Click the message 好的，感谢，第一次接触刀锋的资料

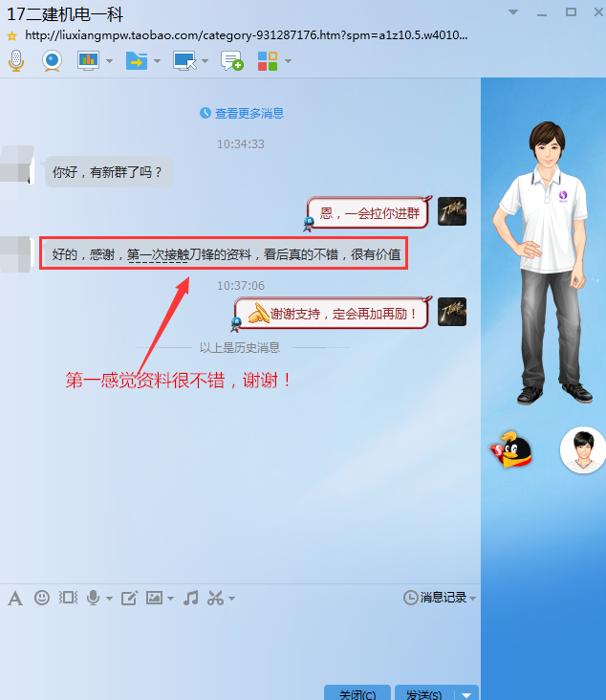click(x=226, y=254)
